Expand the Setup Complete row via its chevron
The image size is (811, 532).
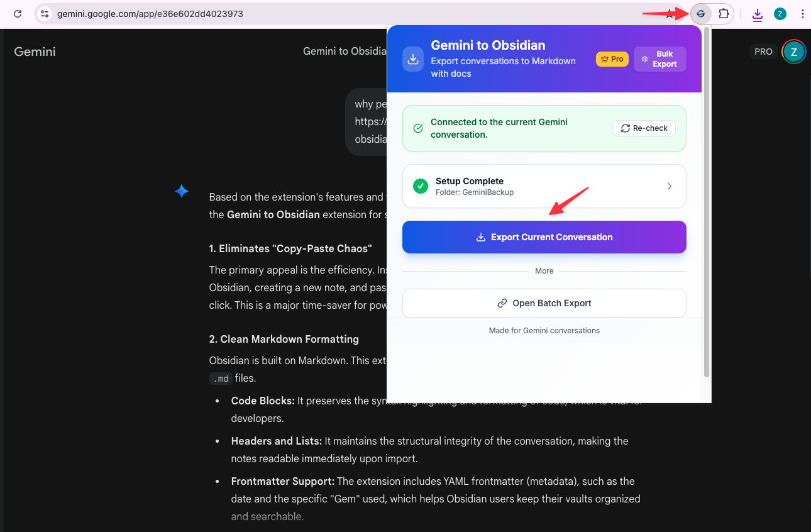[669, 186]
